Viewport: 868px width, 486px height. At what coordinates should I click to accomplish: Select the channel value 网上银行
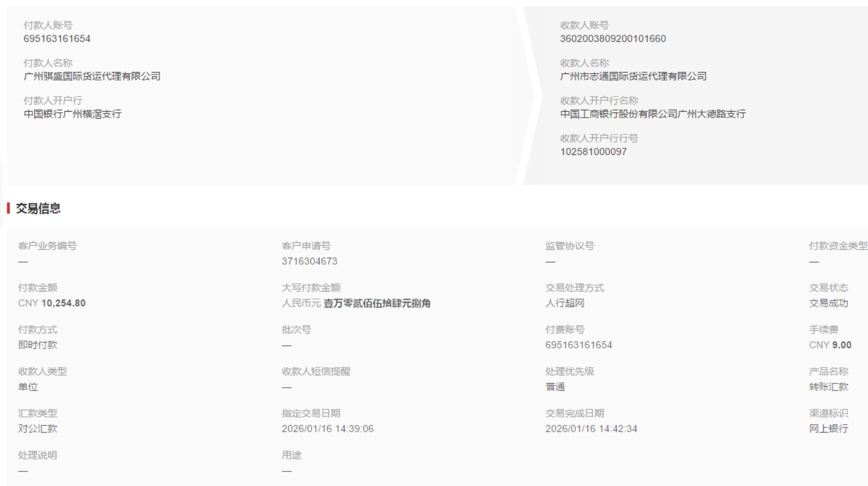pyautogui.click(x=828, y=429)
